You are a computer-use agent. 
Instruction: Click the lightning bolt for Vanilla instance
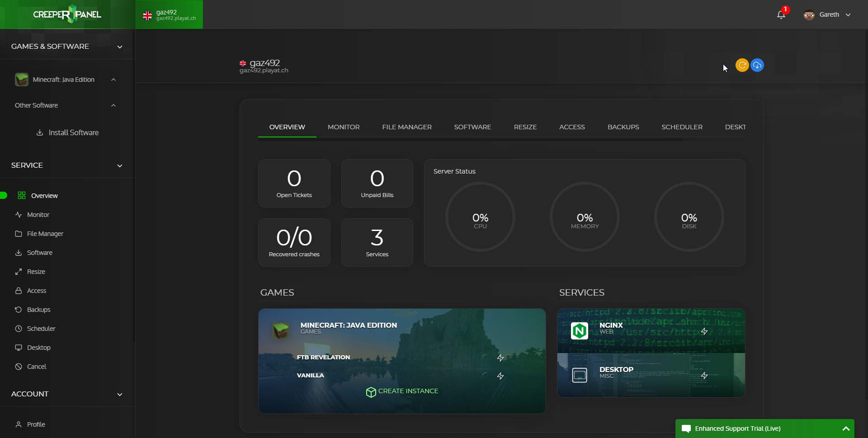point(500,376)
